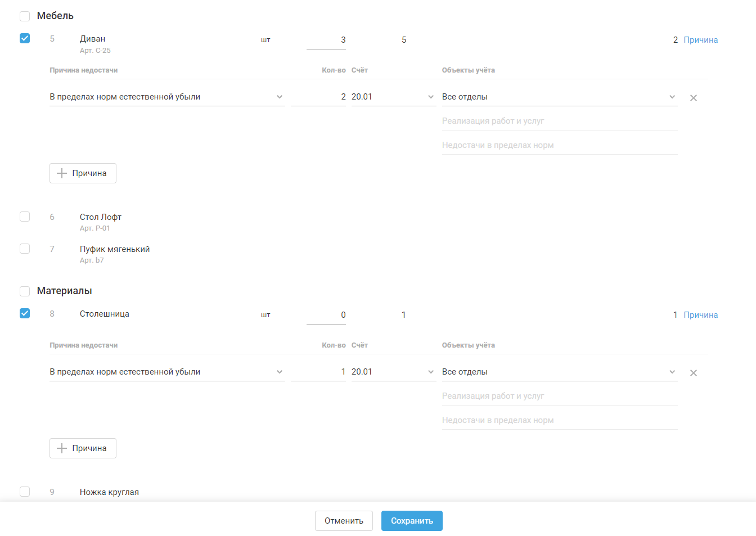Add a reason with the button under Столешница

click(83, 448)
